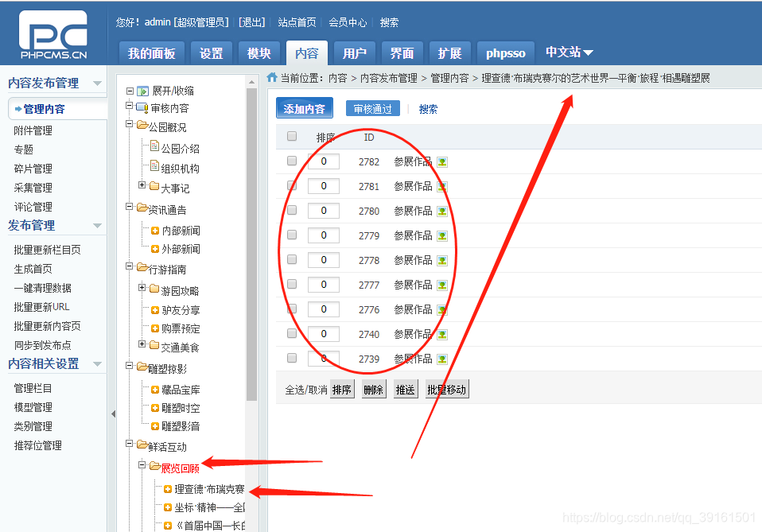The width and height of the screenshot is (762, 532).
Task: Click the orange icon beside 内部新闻
Action: click(155, 229)
